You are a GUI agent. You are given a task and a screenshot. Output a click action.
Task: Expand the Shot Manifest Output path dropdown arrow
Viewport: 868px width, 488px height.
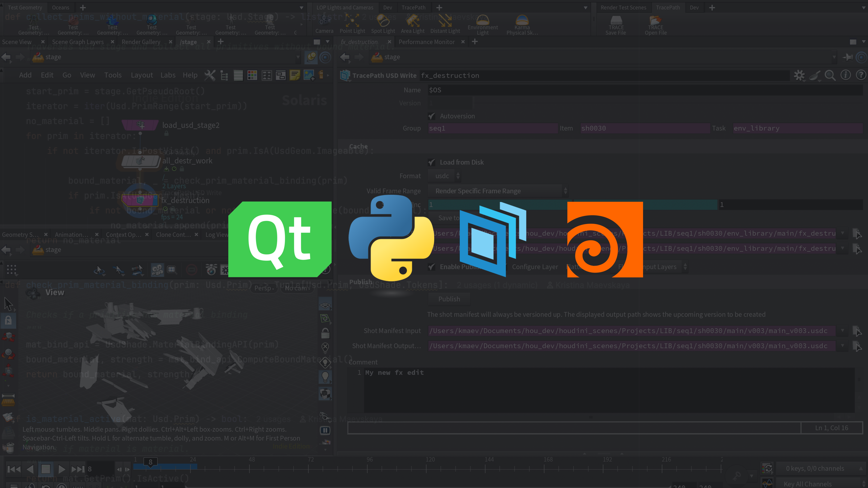pos(842,346)
